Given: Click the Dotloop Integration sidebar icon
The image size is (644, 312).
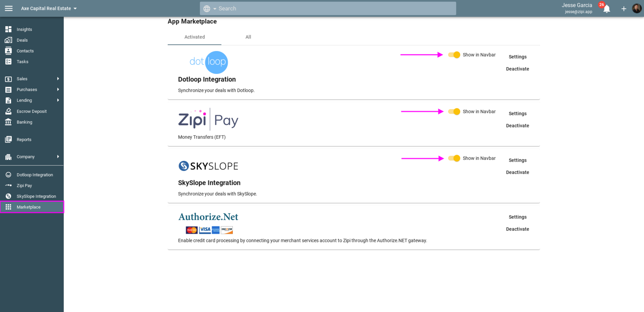Looking at the screenshot, I should [x=8, y=175].
